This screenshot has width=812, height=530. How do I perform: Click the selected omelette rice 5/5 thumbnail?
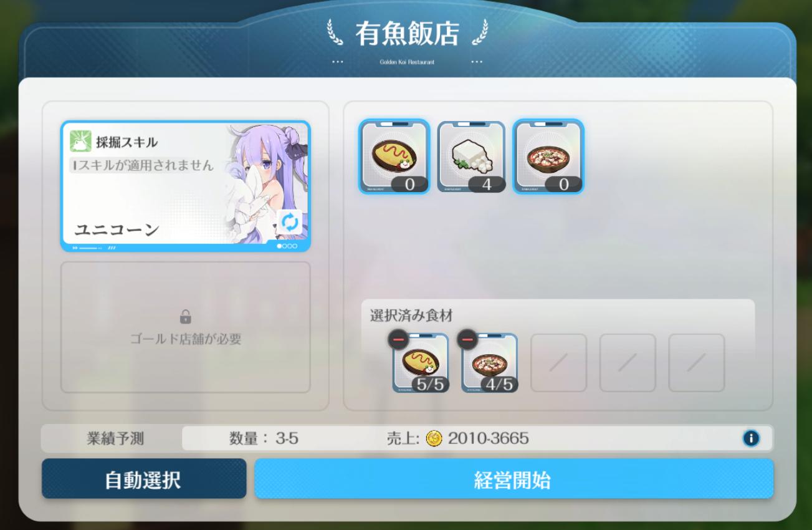tap(421, 364)
